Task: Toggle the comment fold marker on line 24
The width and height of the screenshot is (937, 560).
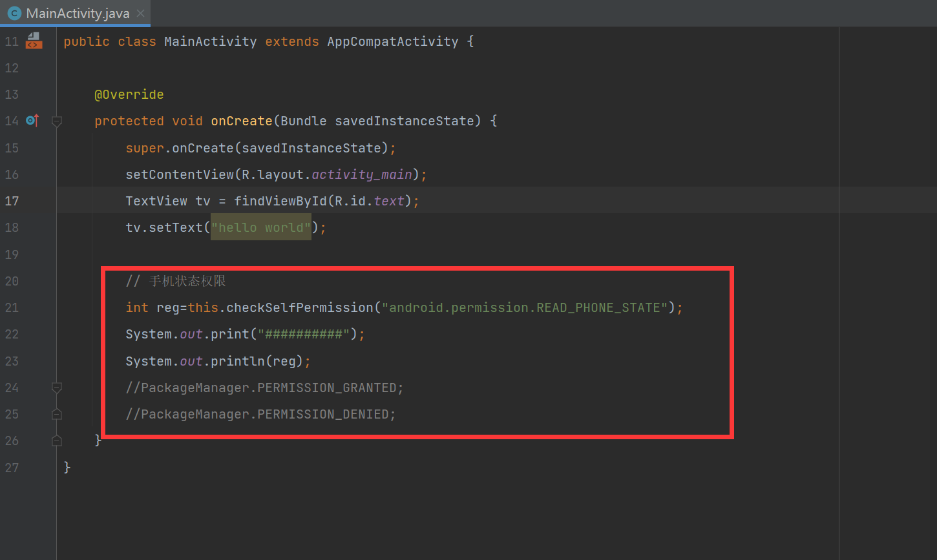Action: [x=57, y=388]
